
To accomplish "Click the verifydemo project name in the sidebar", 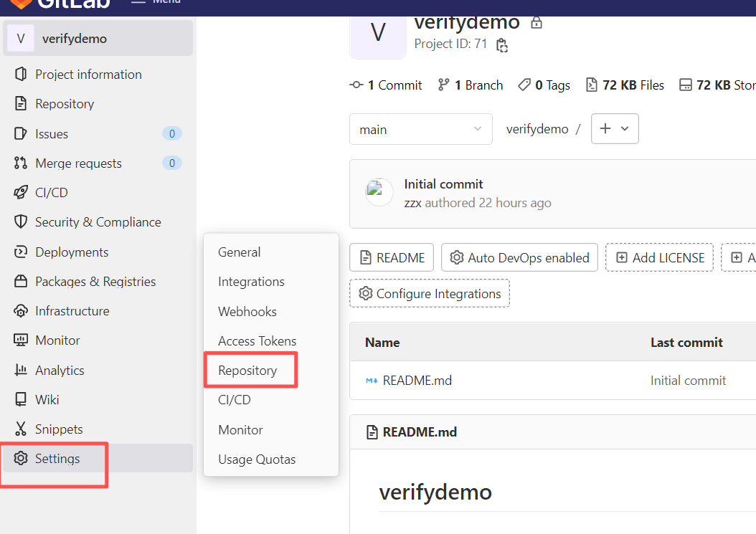I will 75,39.
